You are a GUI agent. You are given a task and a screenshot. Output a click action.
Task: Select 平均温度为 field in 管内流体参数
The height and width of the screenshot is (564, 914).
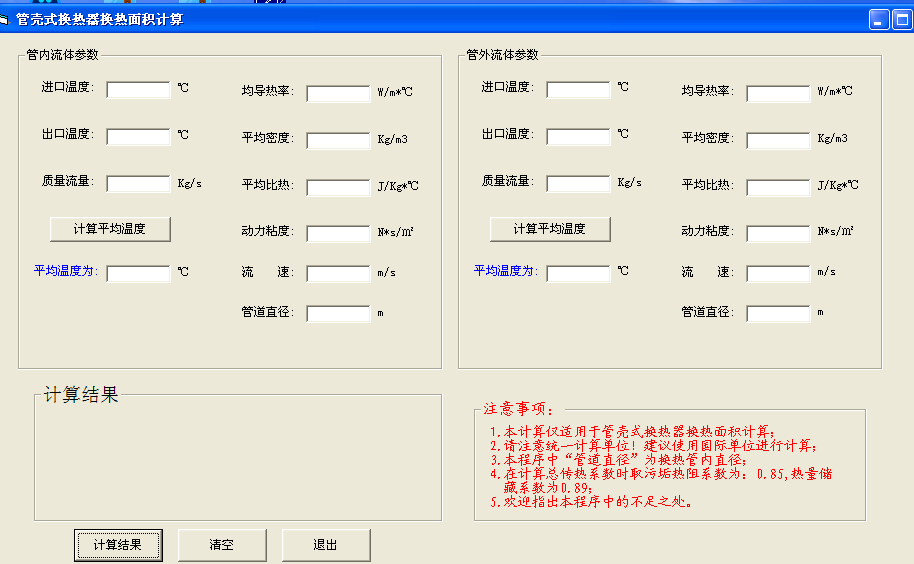(138, 273)
